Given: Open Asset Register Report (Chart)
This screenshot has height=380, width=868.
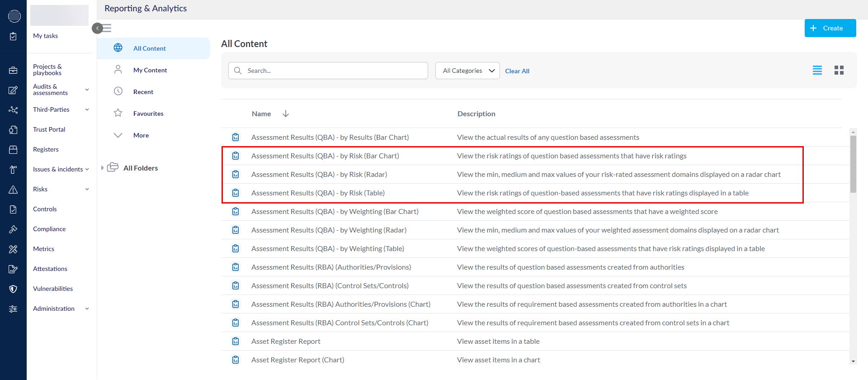Looking at the screenshot, I should [297, 360].
